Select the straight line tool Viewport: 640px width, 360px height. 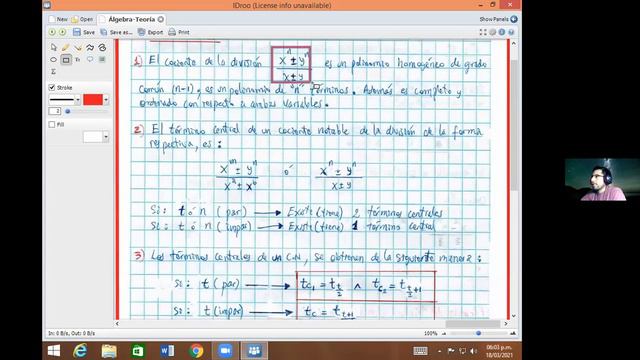[x=78, y=47]
